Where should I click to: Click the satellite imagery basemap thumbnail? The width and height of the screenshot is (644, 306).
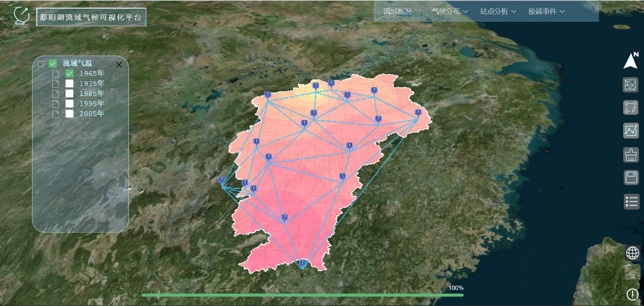coord(632,273)
